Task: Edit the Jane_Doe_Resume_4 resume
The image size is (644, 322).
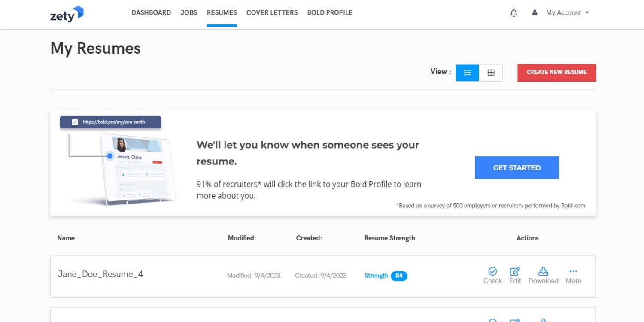Action: pyautogui.click(x=515, y=276)
